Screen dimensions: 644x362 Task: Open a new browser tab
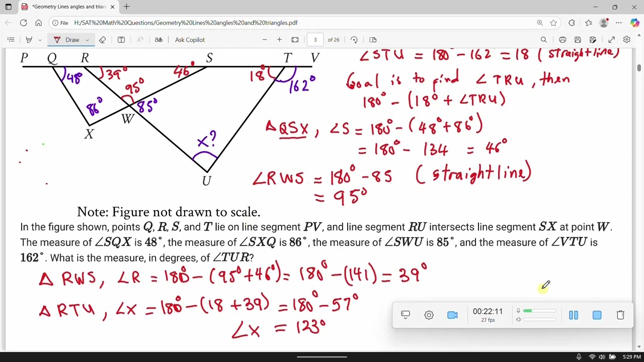point(127,7)
